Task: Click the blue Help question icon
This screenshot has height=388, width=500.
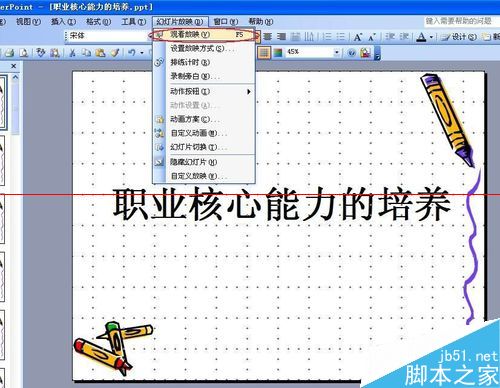Action: [351, 53]
